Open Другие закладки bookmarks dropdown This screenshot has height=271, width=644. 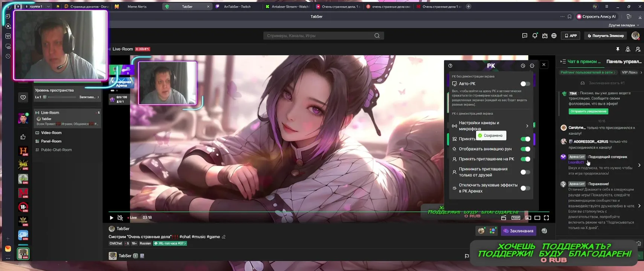624,25
